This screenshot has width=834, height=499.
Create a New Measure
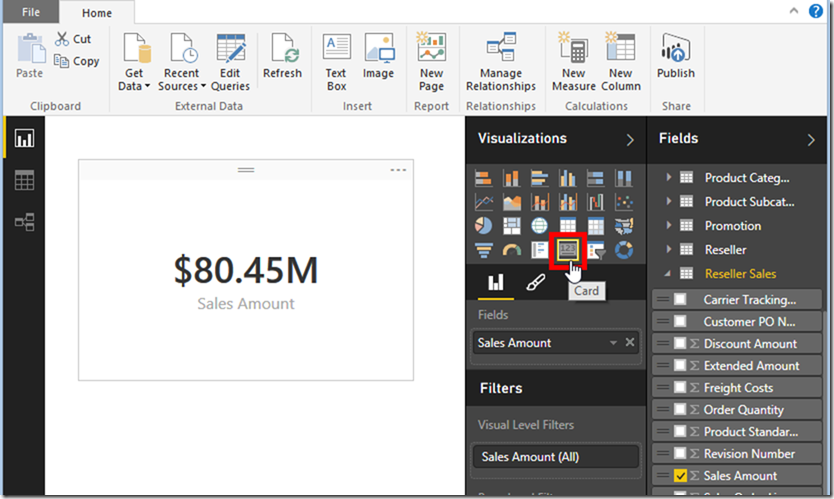pyautogui.click(x=573, y=62)
